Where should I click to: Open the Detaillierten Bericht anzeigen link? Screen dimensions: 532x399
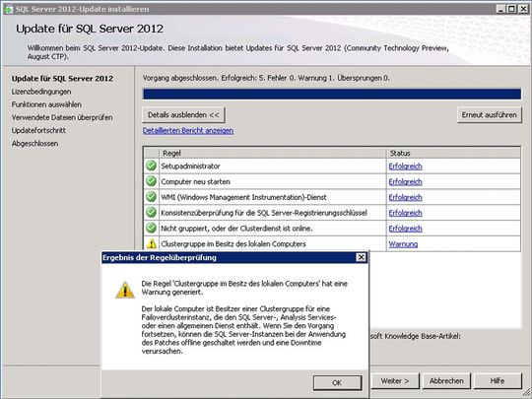tap(188, 131)
